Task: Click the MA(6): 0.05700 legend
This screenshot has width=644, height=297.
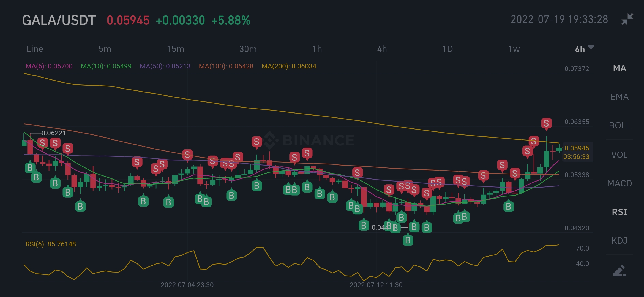Action: coord(49,66)
